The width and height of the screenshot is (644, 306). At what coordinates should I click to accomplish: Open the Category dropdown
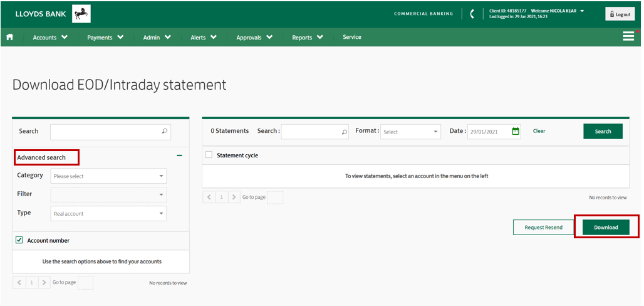[x=108, y=176]
